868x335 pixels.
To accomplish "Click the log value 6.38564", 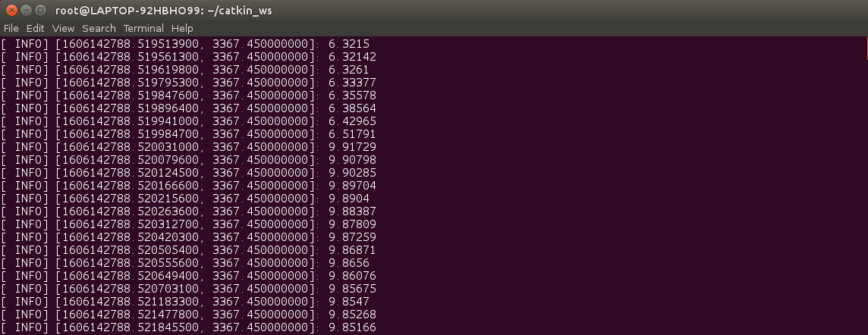I will (352, 108).
